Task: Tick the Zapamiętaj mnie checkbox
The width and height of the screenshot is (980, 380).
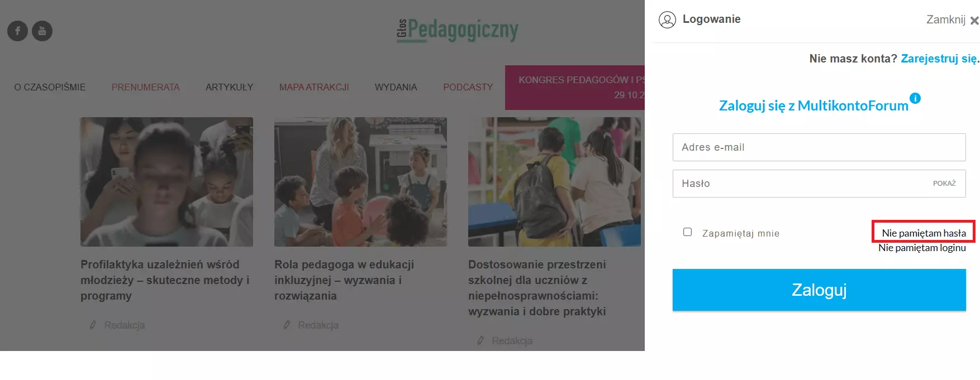Action: [687, 232]
